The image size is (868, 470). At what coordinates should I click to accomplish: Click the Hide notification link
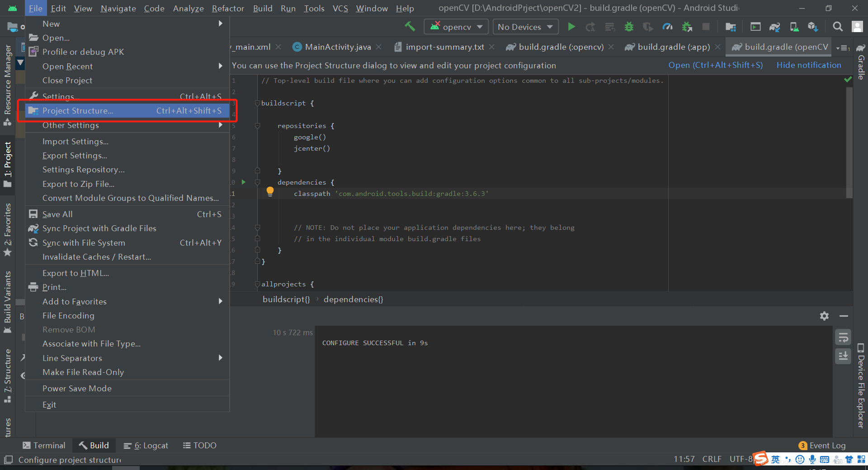coord(809,65)
